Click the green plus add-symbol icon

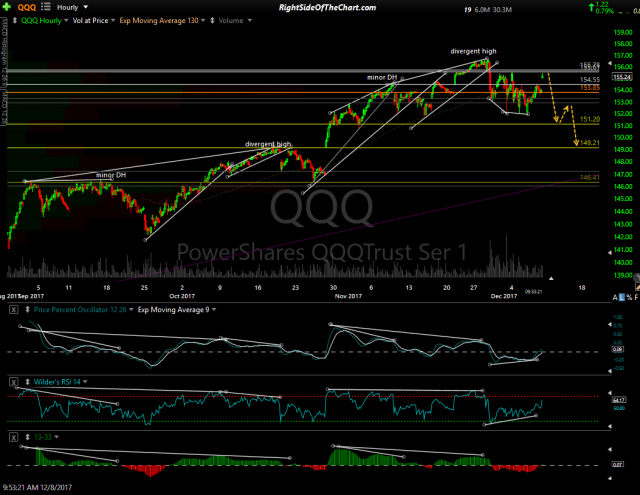click(6, 7)
